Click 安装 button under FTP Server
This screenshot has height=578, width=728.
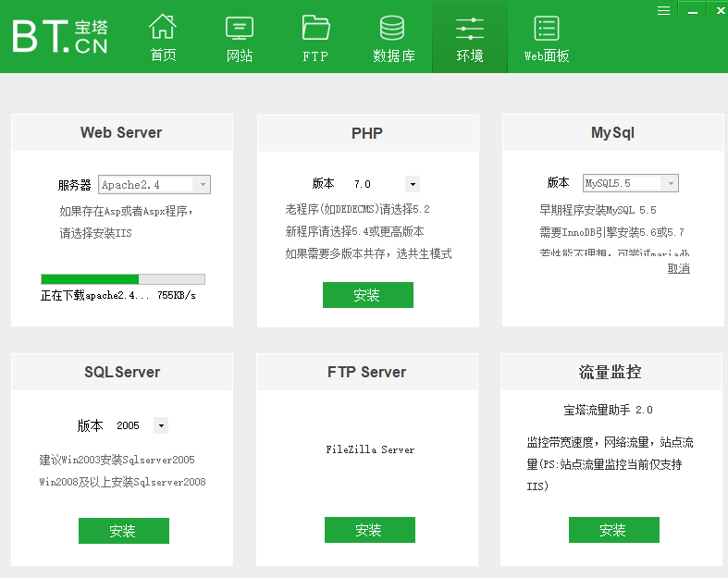coord(370,530)
